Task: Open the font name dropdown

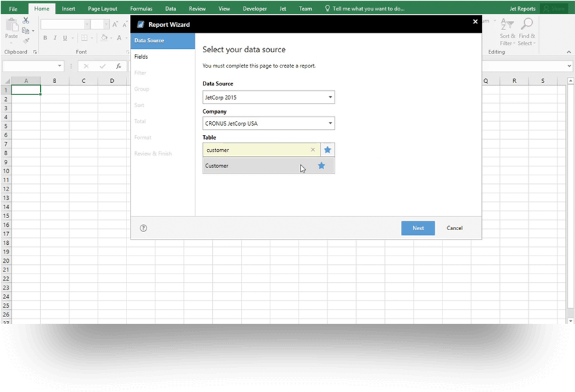Action: click(x=87, y=24)
